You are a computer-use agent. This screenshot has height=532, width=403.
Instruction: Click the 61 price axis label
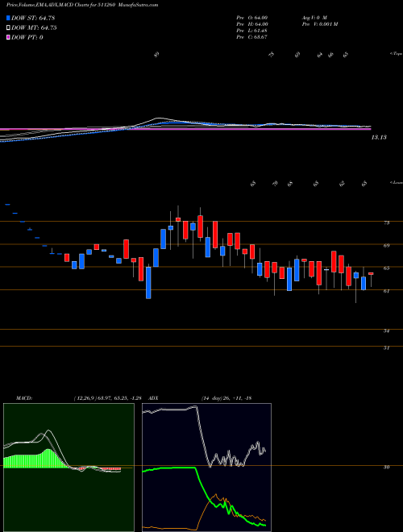pyautogui.click(x=386, y=291)
